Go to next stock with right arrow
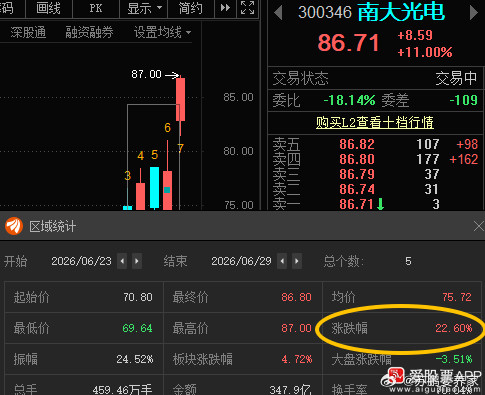Screen dimensions: 485x395 pos(473,13)
